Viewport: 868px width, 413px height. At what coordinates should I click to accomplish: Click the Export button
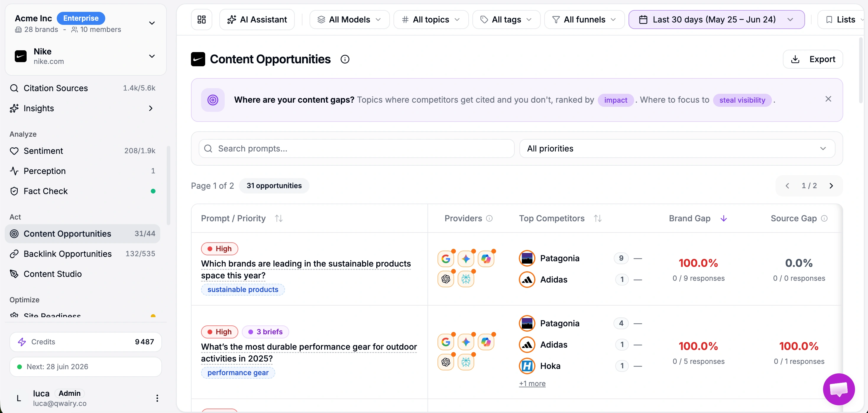[813, 59]
